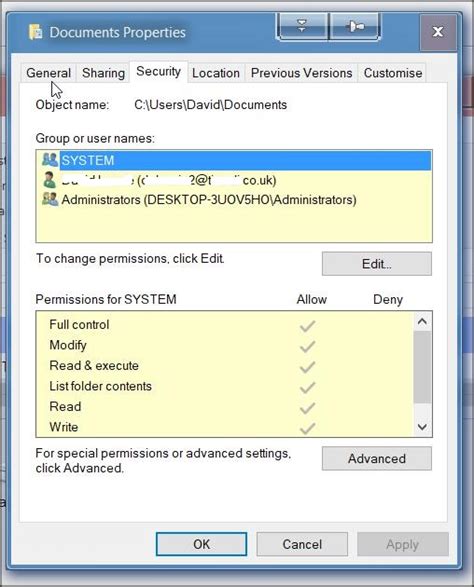The image size is (474, 587).
Task: Click the title-bar down-arrow button
Action: click(x=302, y=25)
